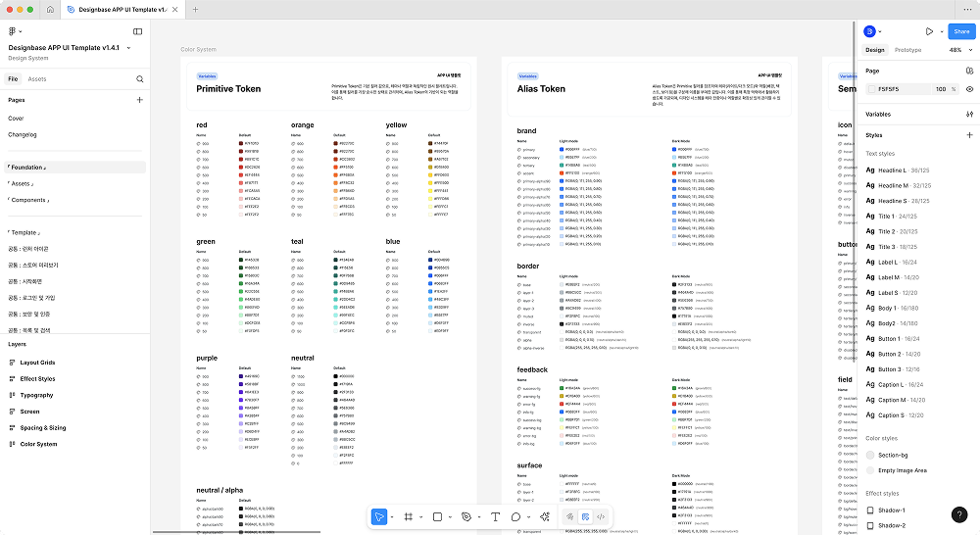Click the F5F5F5 page color swatch
980x535 pixels.
point(871,89)
